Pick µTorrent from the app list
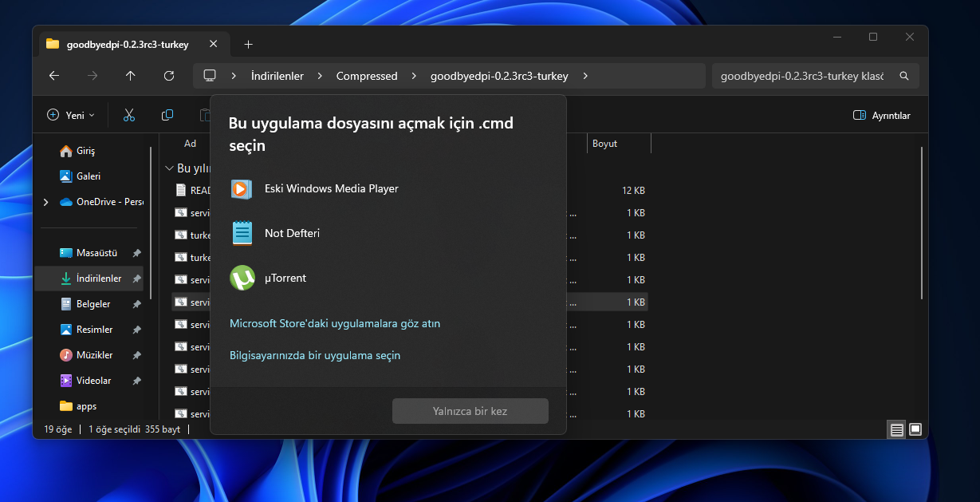Viewport: 980px width, 502px height. click(x=388, y=279)
